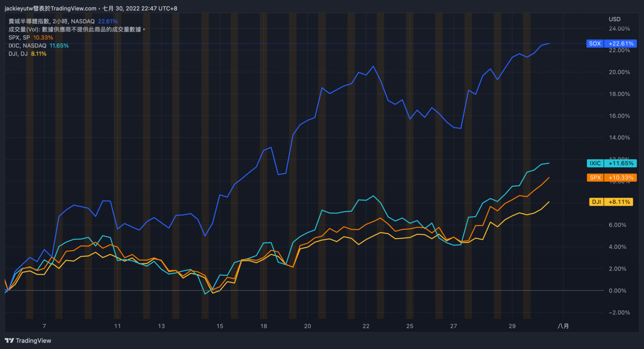Click the 0.00% label on price axis
Screen dimensions: 644x349
617,291
